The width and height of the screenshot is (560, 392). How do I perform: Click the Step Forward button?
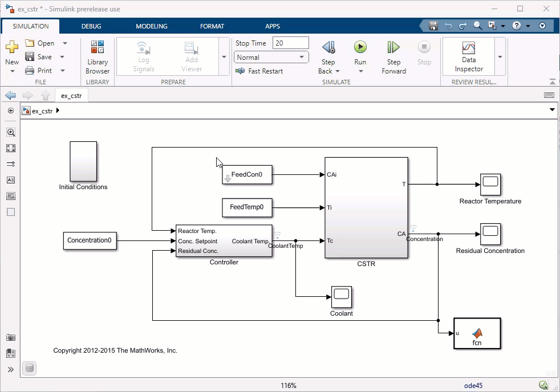393,57
